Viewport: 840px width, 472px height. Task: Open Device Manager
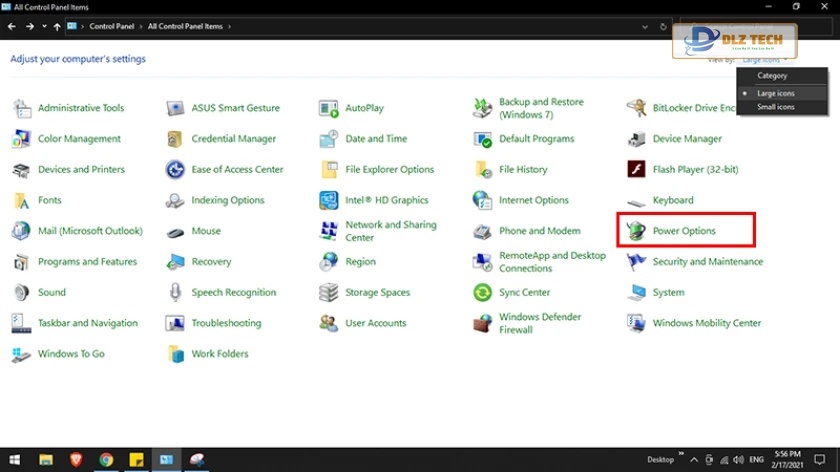tap(686, 139)
